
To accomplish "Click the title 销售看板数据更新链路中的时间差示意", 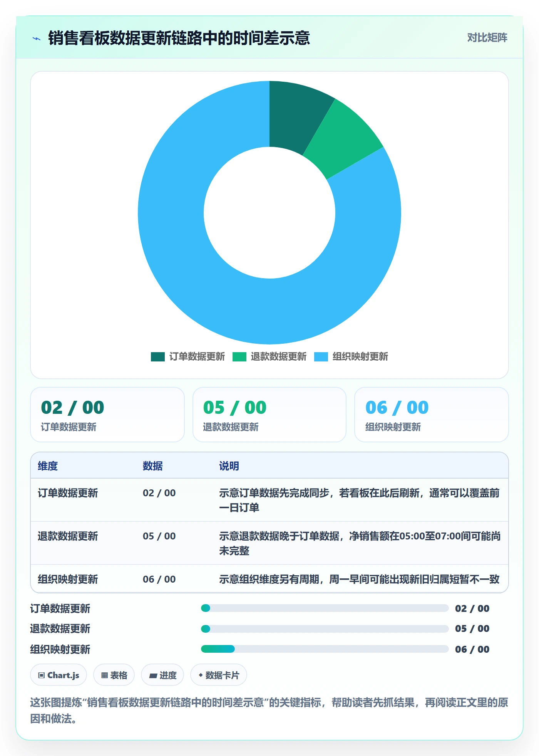I will 179,38.
